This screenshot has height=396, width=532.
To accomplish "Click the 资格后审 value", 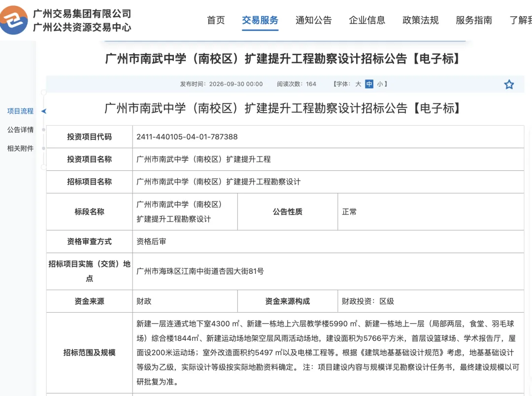I will [x=151, y=242].
